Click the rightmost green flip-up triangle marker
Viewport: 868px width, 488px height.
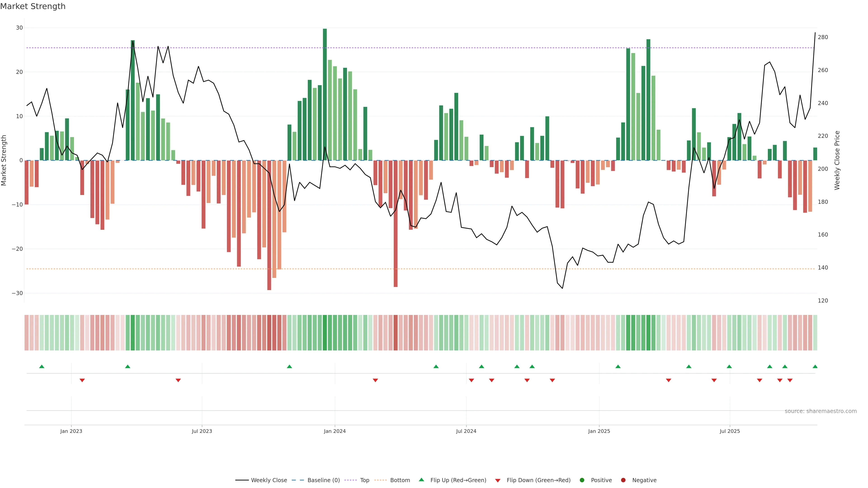click(x=815, y=366)
